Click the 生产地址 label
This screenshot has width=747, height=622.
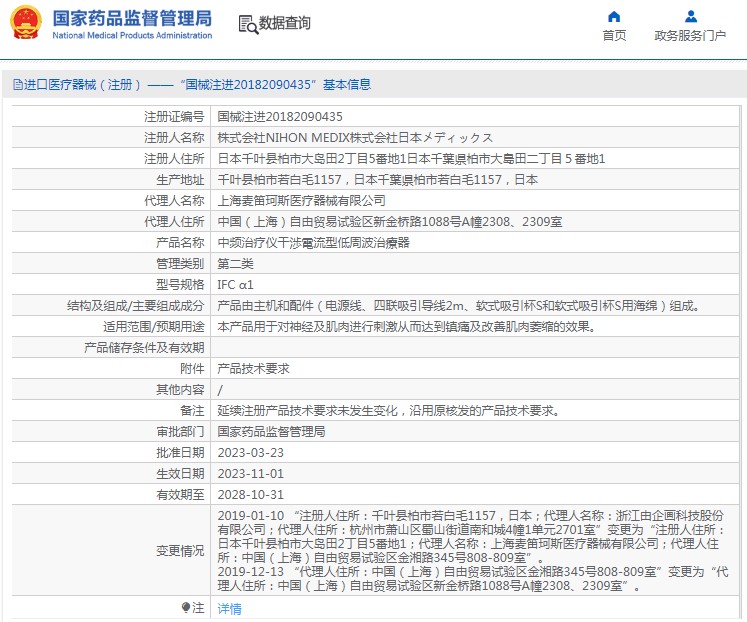[180, 180]
